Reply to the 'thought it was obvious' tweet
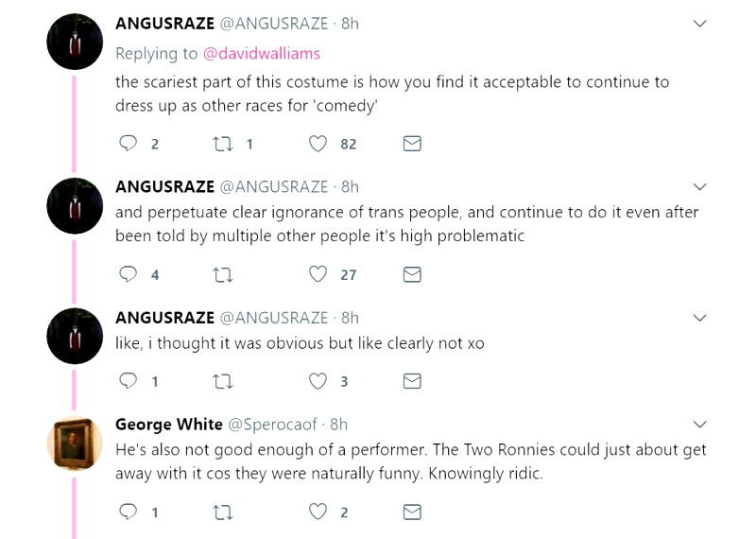Viewport: 756px width, 539px height. 129,381
